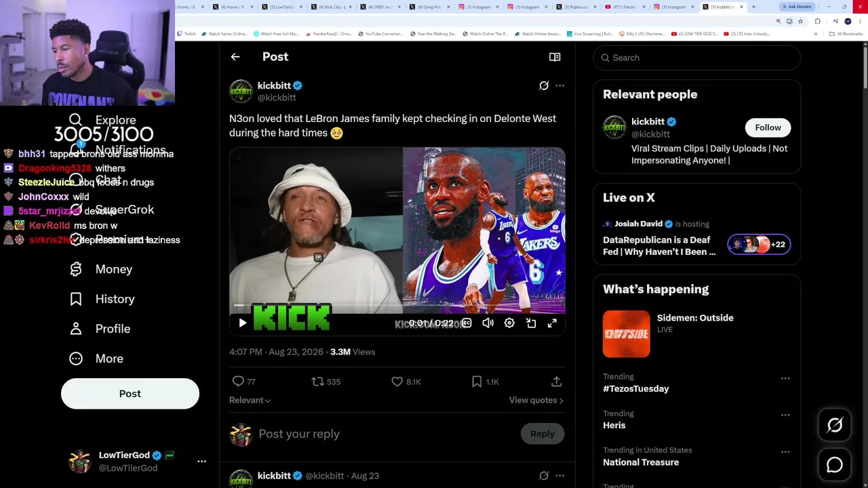The height and width of the screenshot is (488, 868).
Task: Open the DataRepublican live broadcast
Action: 659,245
